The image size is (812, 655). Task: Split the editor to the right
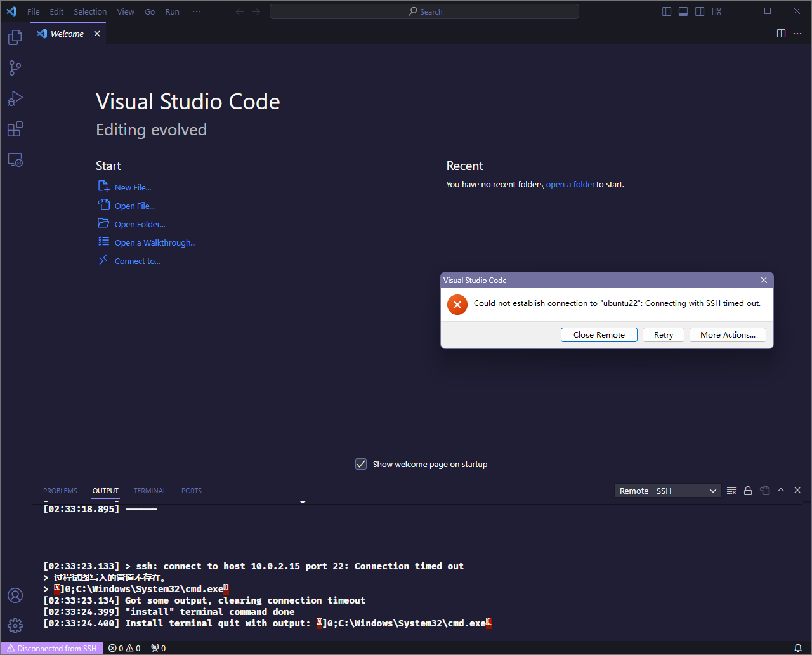(782, 34)
